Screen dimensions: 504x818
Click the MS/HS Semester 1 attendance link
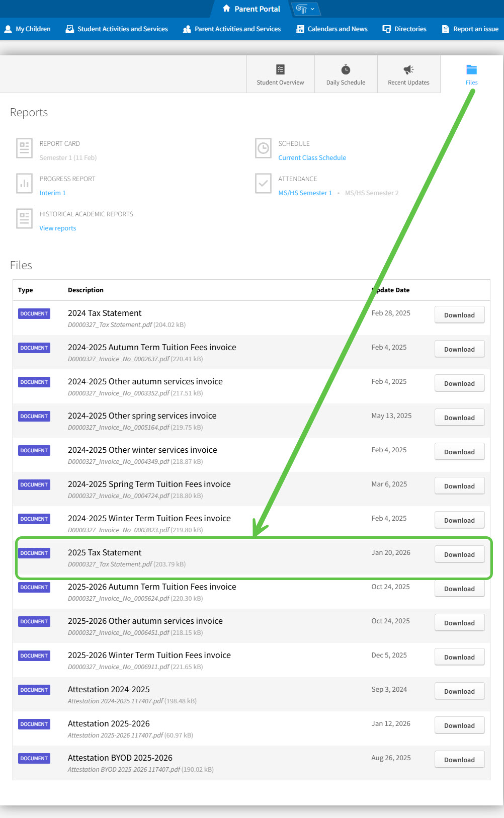[x=305, y=193]
